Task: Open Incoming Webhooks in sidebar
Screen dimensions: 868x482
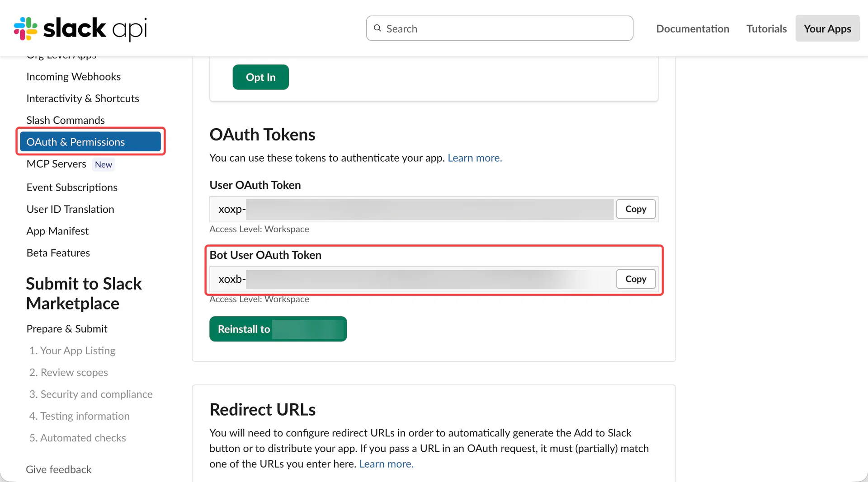Action: (x=74, y=77)
